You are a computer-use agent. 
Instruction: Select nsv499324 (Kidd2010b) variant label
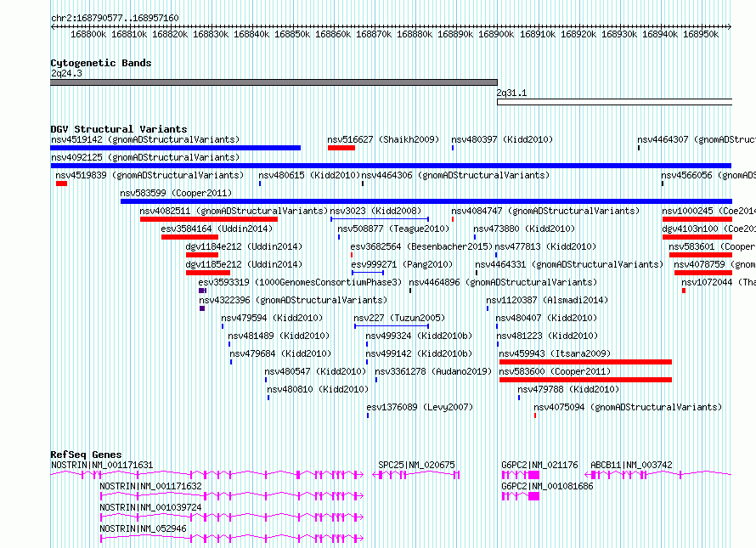tap(419, 336)
